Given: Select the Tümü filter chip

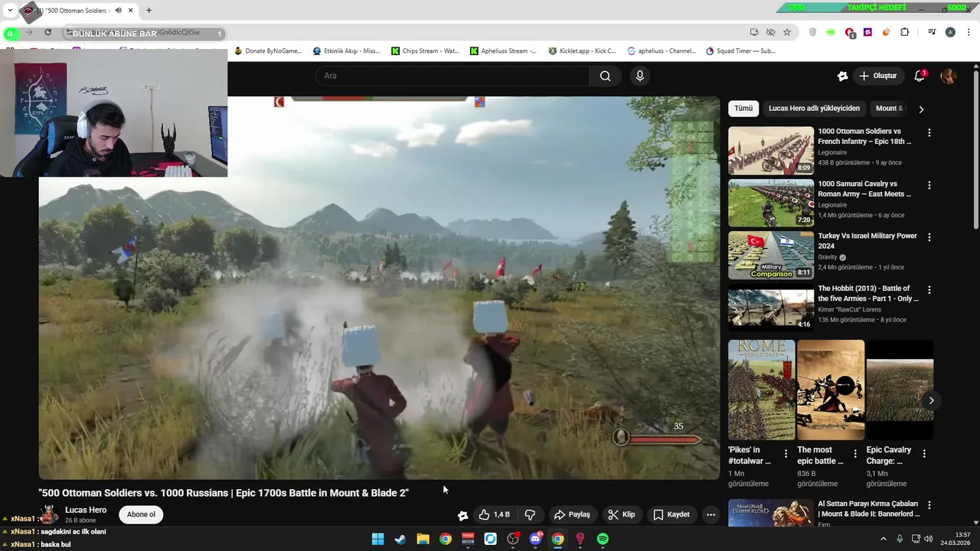Looking at the screenshot, I should tap(743, 109).
